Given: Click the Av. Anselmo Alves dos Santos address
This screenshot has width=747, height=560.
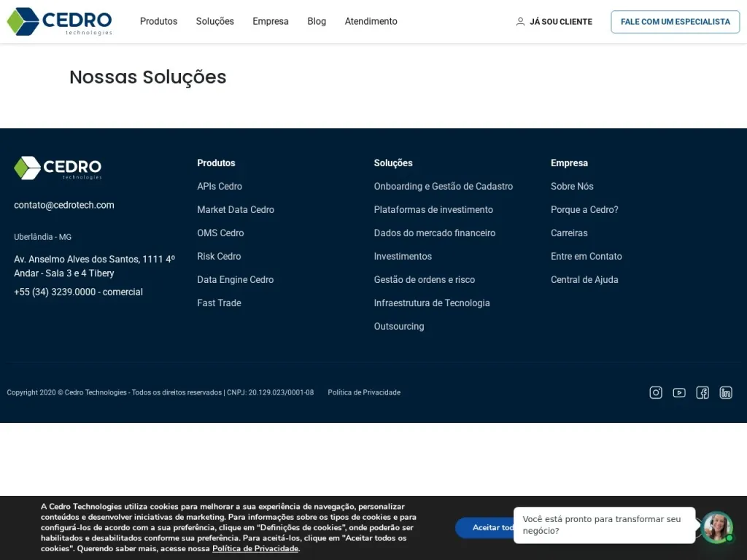Looking at the screenshot, I should 94,266.
